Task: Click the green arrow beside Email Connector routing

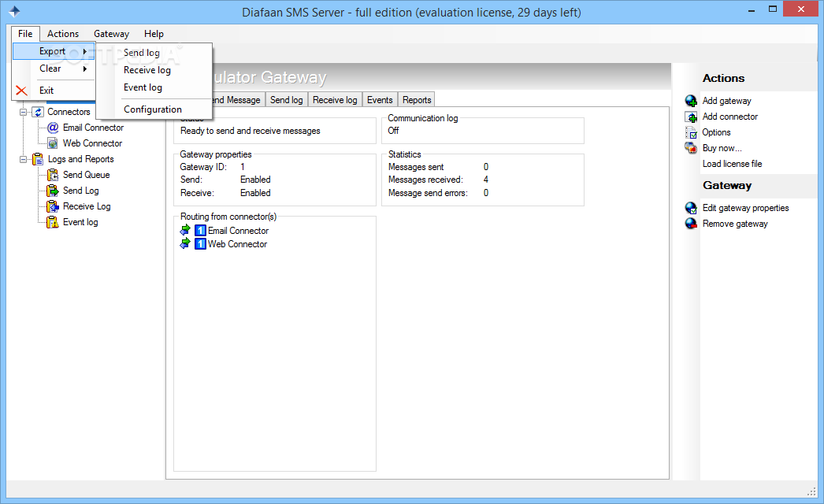Action: coord(185,230)
